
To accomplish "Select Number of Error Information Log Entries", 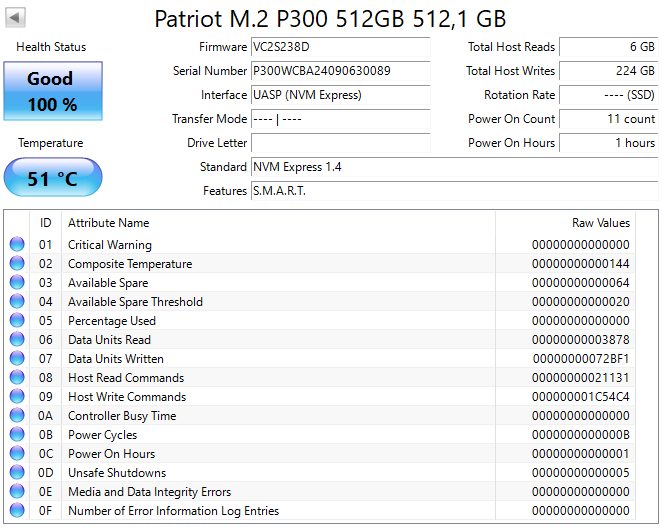I will pyautogui.click(x=174, y=511).
